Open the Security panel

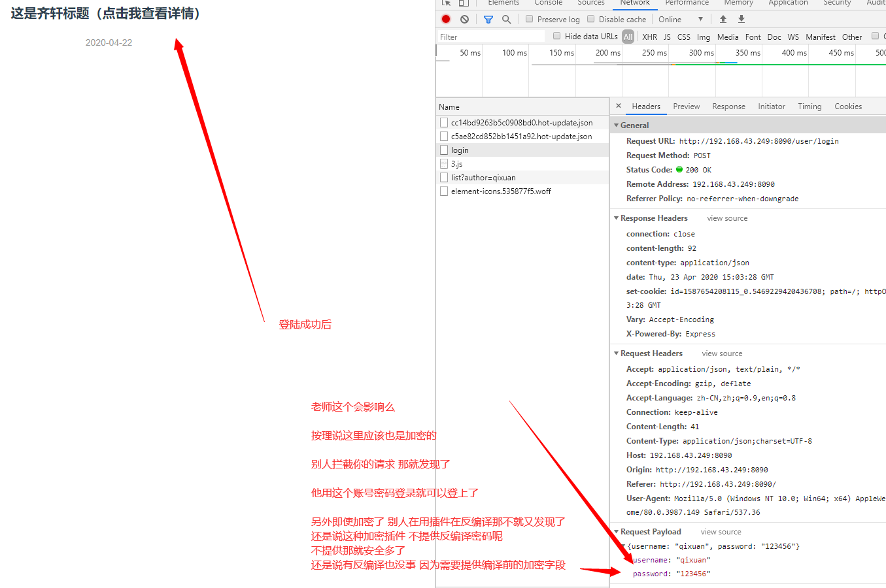click(x=837, y=3)
